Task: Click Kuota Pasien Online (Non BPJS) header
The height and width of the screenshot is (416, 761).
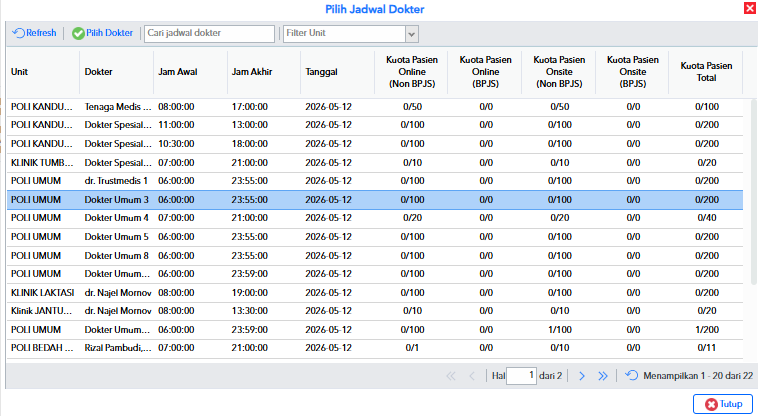Action: pyautogui.click(x=412, y=72)
